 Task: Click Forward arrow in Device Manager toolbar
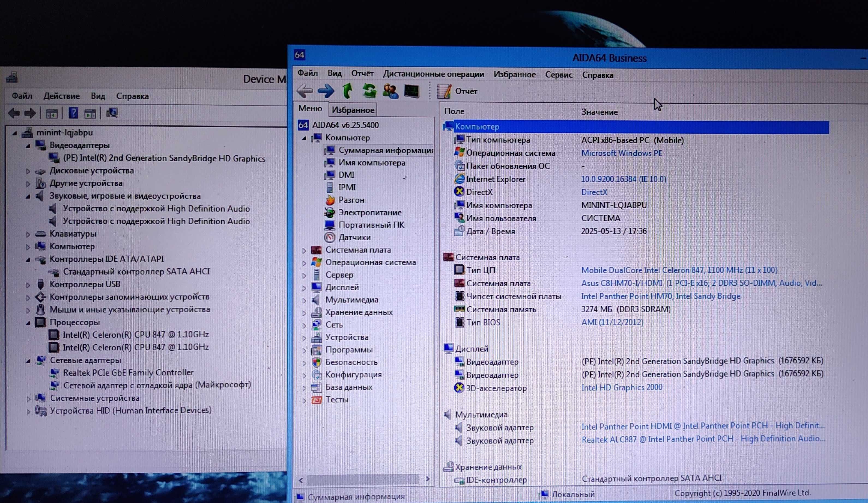(x=30, y=113)
